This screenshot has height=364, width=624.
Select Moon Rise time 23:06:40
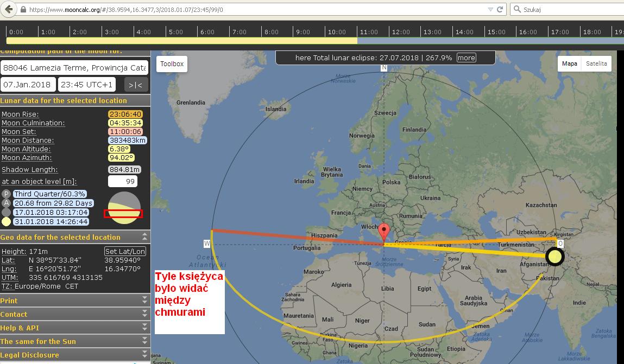[125, 114]
